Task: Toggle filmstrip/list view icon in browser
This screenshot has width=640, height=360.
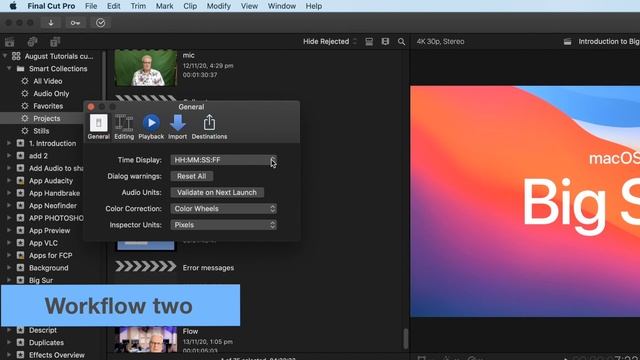Action: [x=385, y=42]
